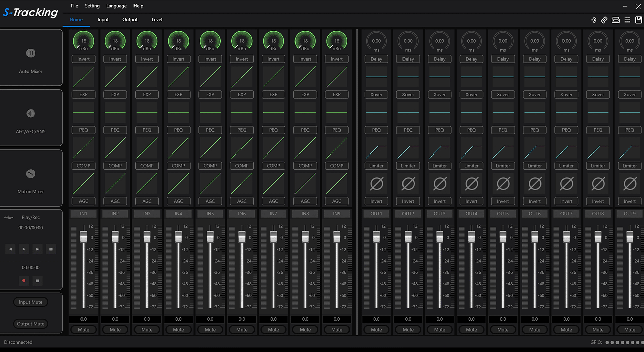Click the chain link icon in toolbar

[x=604, y=20]
